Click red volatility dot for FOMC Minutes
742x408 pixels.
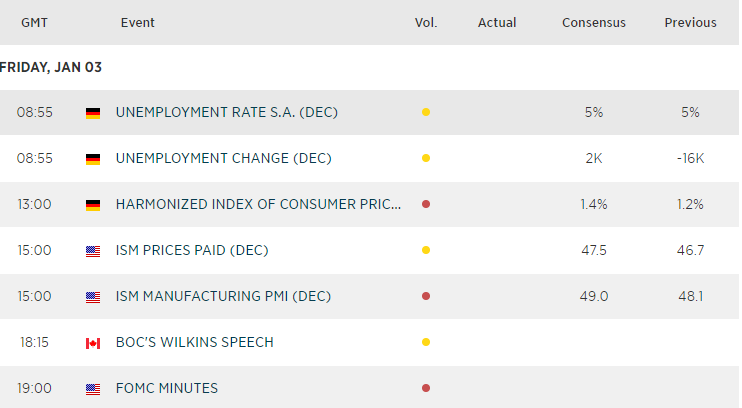[426, 389]
